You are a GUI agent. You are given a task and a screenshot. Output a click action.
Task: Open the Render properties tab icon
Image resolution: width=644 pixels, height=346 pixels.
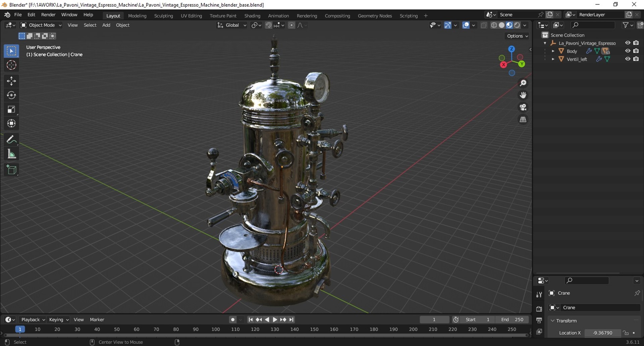tap(539, 309)
